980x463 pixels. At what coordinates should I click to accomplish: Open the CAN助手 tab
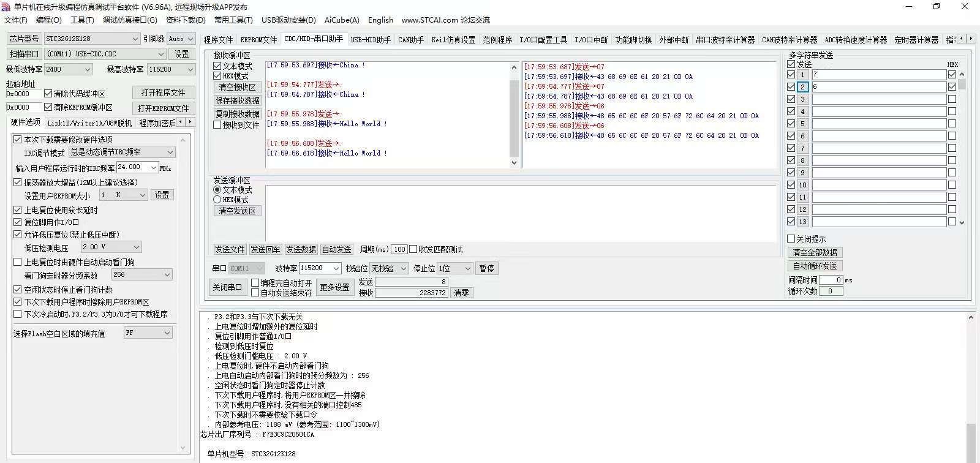(411, 40)
